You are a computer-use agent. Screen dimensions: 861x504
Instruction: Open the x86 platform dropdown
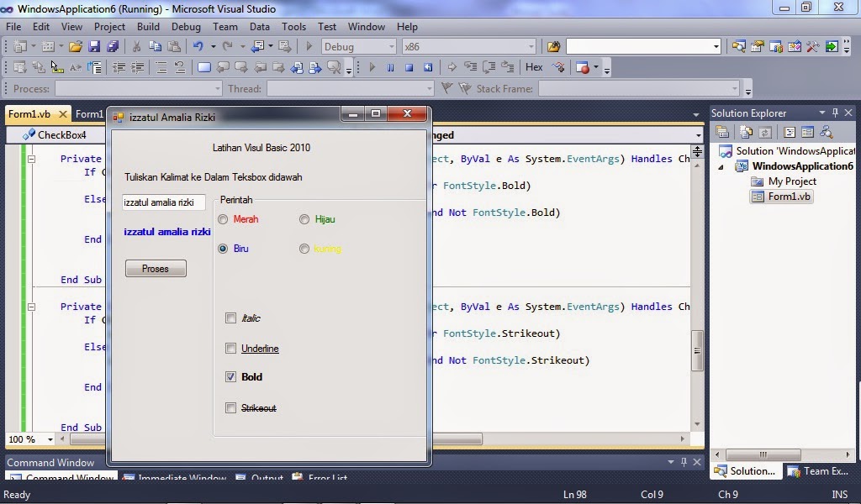[531, 46]
